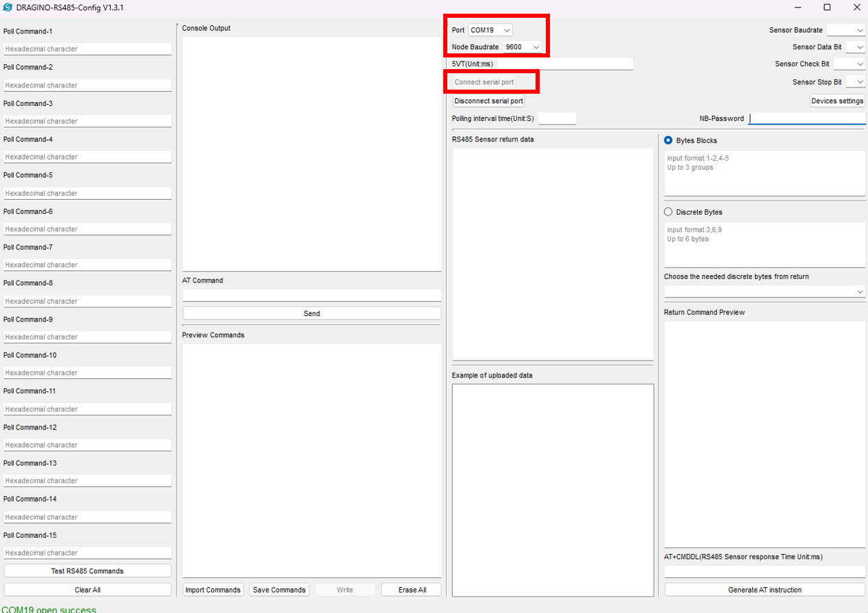Focus the NB-Password input field
This screenshot has width=868, height=613.
pos(807,118)
